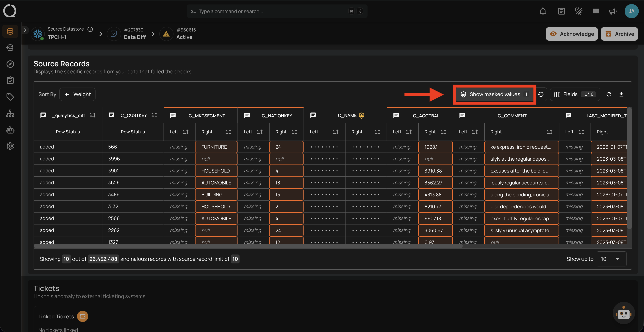Sort C_COMMENT Right sub-column
The height and width of the screenshot is (332, 644).
pyautogui.click(x=549, y=132)
